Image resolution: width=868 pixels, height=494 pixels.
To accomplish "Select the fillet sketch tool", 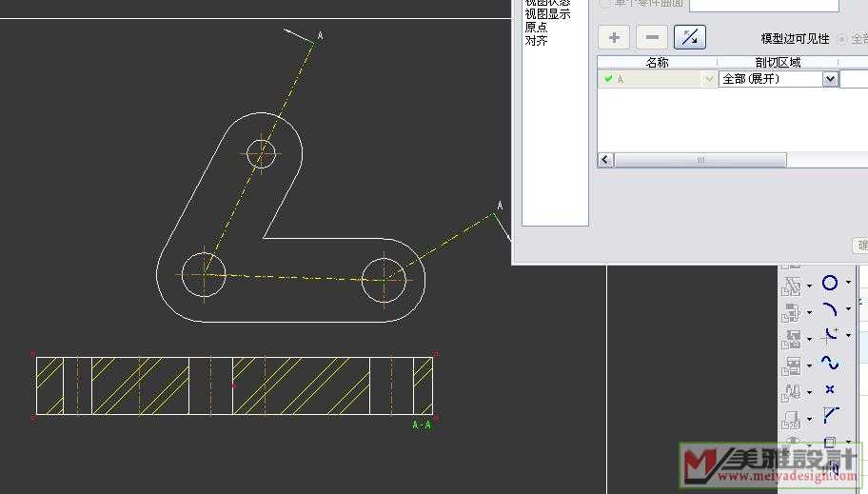I will coord(830,335).
